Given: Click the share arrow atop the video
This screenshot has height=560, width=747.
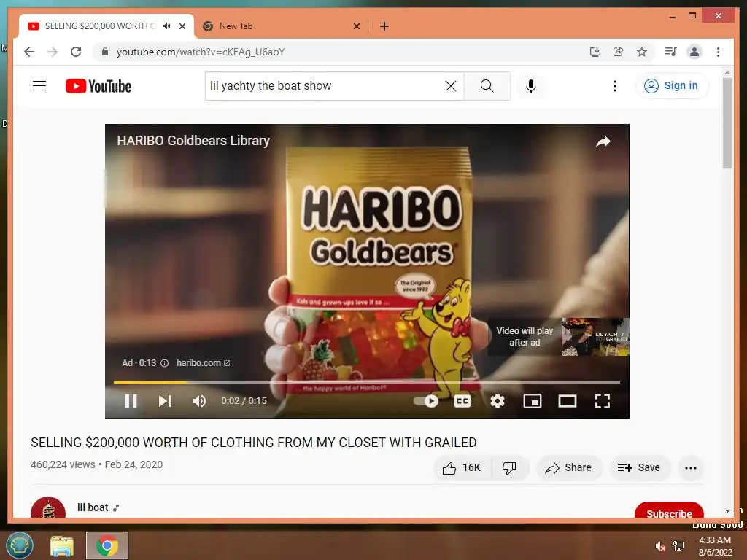Looking at the screenshot, I should click(603, 141).
